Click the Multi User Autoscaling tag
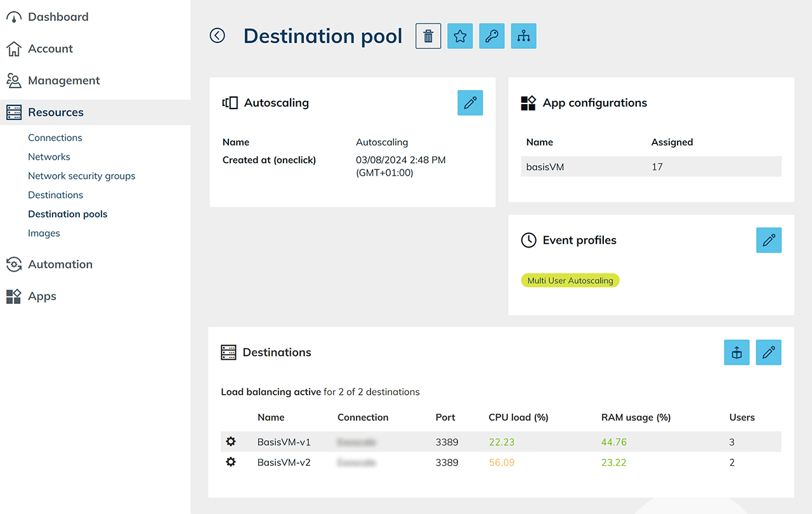812x514 pixels. click(570, 280)
